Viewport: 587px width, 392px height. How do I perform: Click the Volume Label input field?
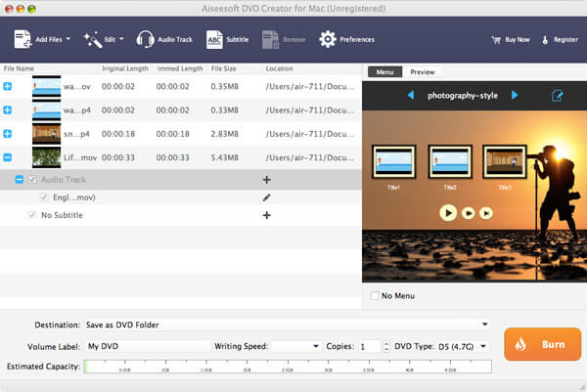[147, 346]
